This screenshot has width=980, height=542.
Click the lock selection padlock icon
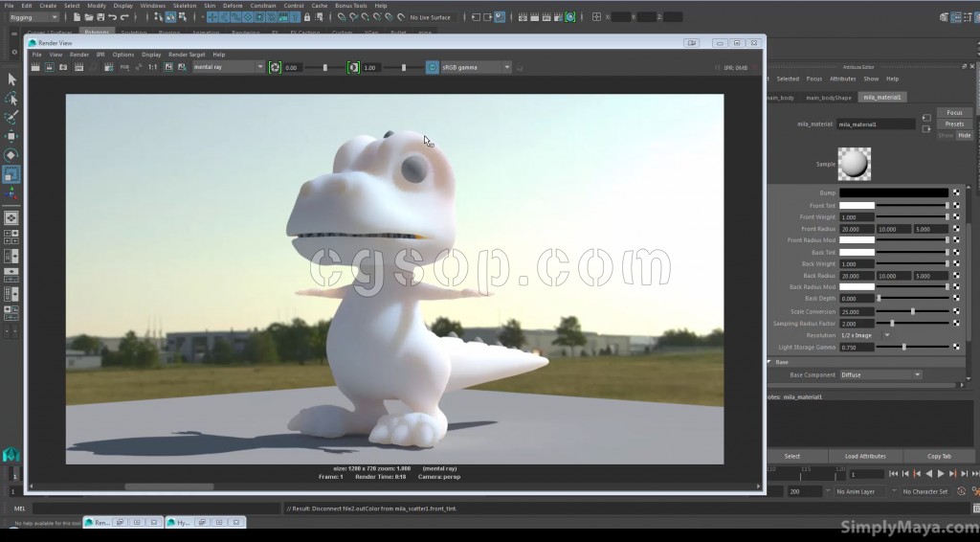tap(307, 17)
